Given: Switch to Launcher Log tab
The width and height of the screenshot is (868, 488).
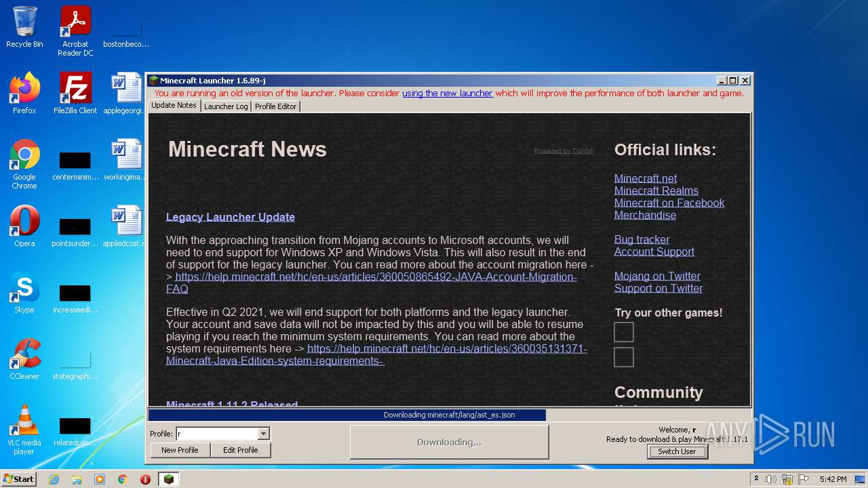Looking at the screenshot, I should point(226,106).
